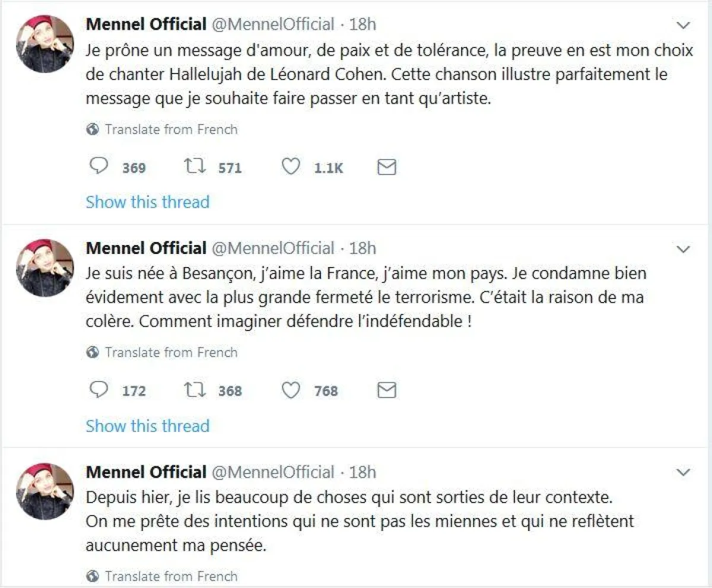Translate the Besançon tweet from French
Image resolution: width=712 pixels, height=588 pixels.
[171, 352]
